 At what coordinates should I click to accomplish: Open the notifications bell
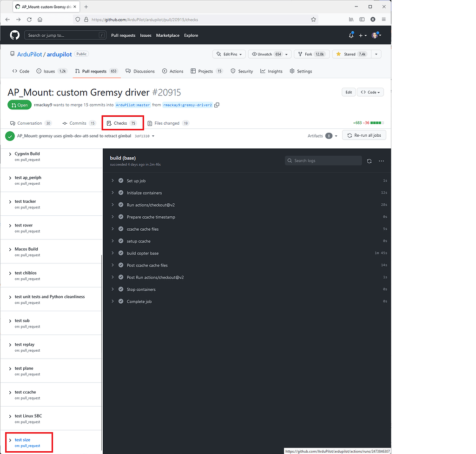click(351, 35)
